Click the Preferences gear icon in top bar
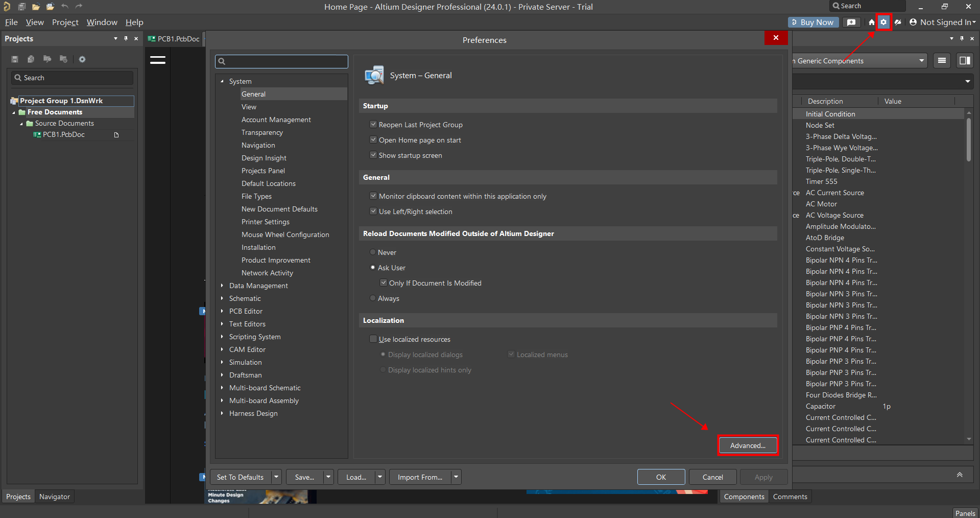980x518 pixels. pyautogui.click(x=883, y=22)
